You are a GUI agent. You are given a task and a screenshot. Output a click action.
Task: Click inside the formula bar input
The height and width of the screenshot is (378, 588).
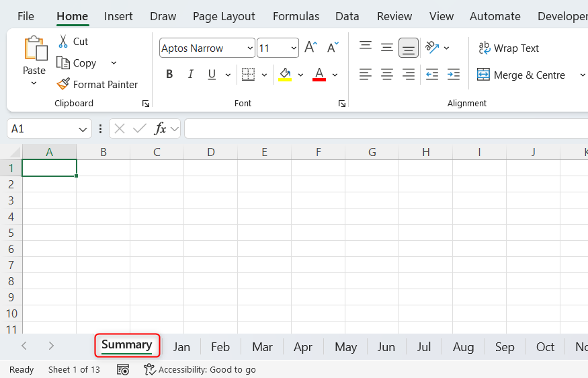(386, 128)
